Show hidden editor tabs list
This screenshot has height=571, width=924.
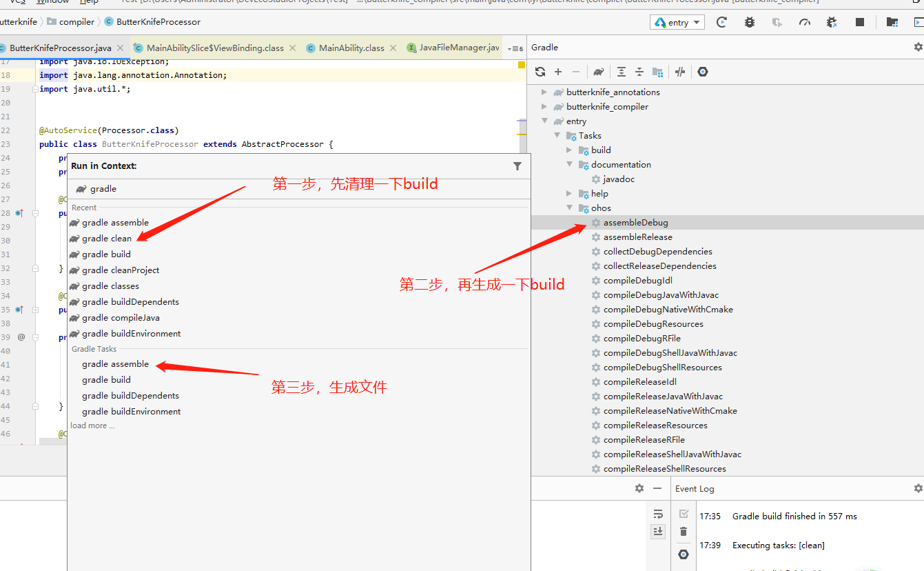(515, 48)
